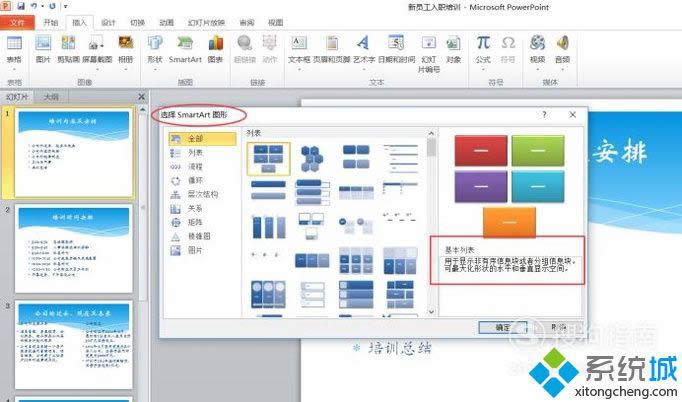Switch to the 视图 (View) ribbon tab
The width and height of the screenshot is (682, 402).
[x=275, y=23]
